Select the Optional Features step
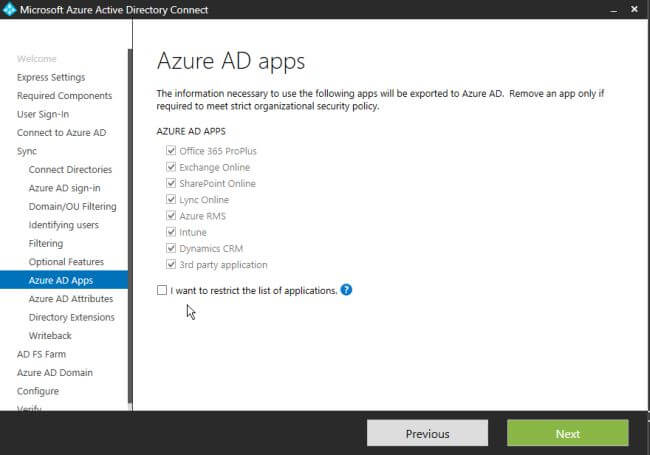 (x=66, y=262)
